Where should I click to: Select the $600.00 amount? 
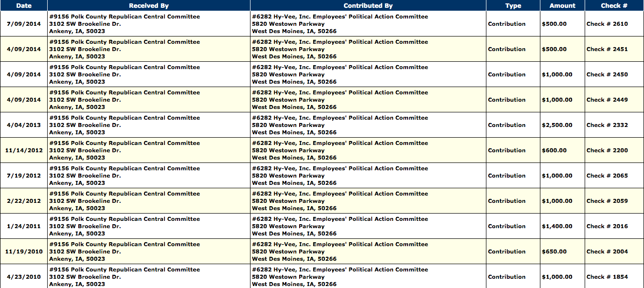554,150
